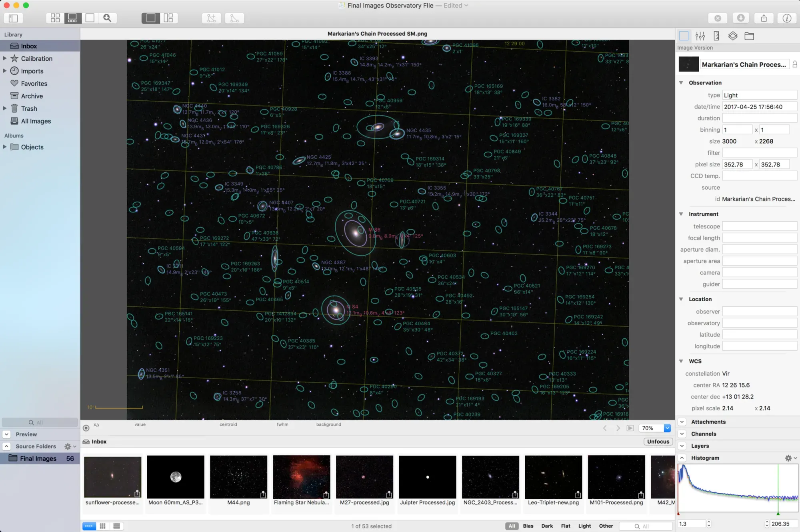Select Calibration in the library
This screenshot has height=532, width=800.
(x=36, y=58)
